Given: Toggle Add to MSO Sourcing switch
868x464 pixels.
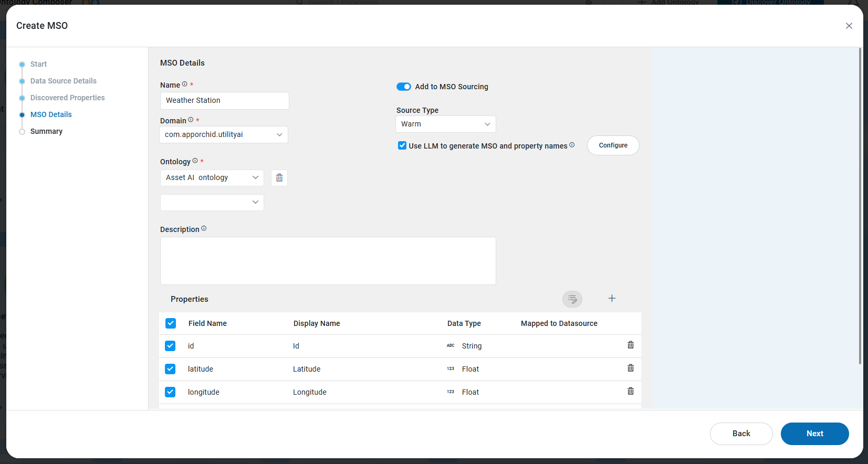Looking at the screenshot, I should (x=404, y=87).
